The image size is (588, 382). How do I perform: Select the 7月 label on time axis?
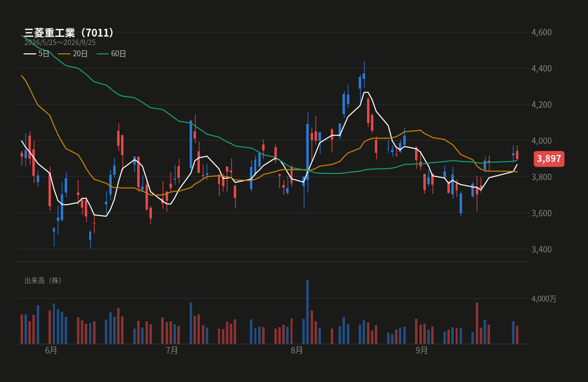pos(172,351)
